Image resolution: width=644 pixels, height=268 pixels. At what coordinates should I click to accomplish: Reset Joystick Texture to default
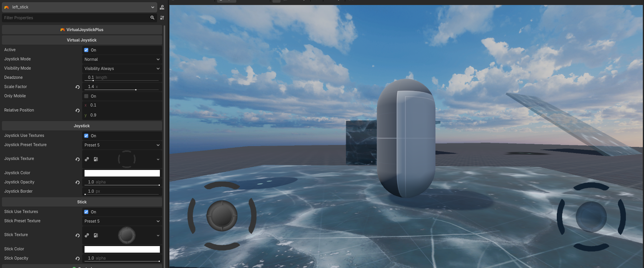point(78,159)
